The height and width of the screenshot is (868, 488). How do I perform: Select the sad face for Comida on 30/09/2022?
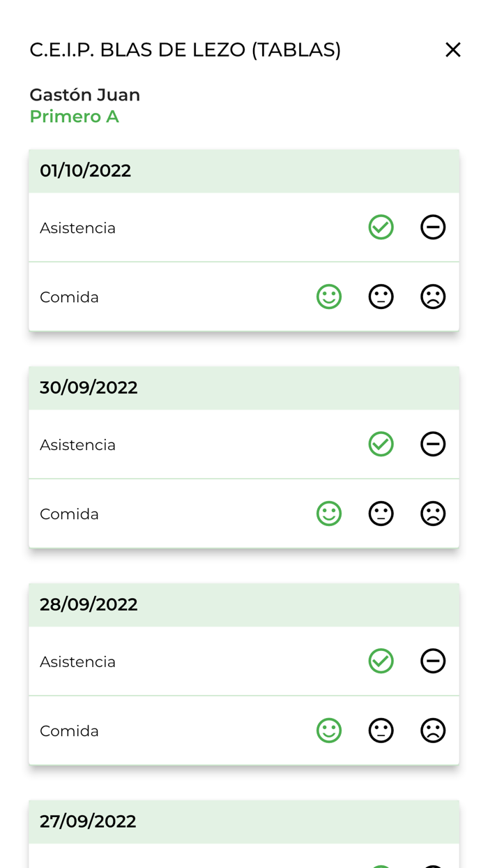coord(432,514)
